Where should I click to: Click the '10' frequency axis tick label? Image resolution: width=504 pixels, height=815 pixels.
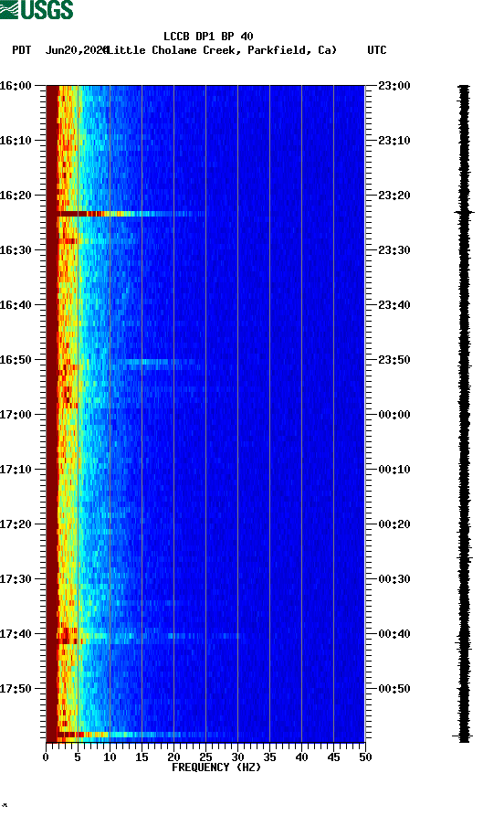click(x=110, y=757)
